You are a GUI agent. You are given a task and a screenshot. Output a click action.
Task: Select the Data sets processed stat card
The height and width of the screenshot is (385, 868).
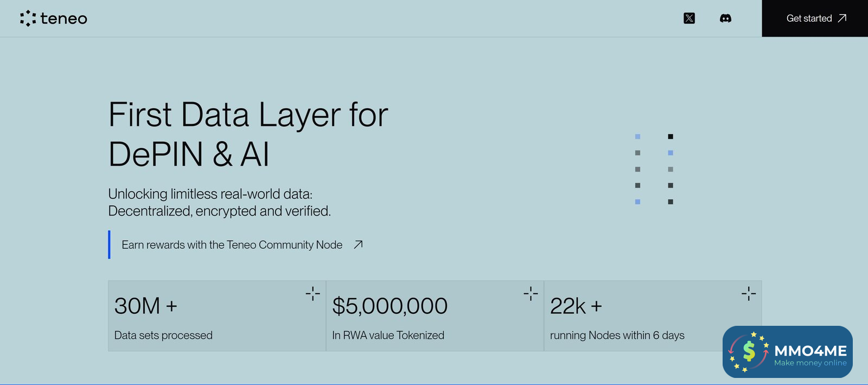point(217,316)
